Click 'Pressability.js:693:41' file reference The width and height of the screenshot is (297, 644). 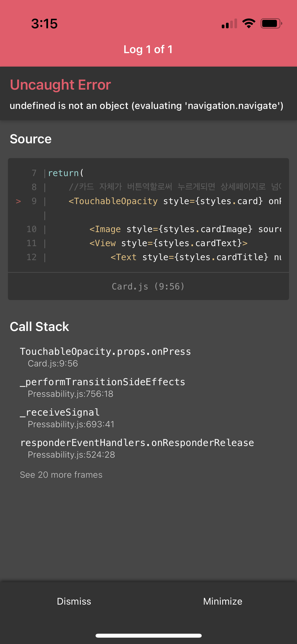(71, 424)
